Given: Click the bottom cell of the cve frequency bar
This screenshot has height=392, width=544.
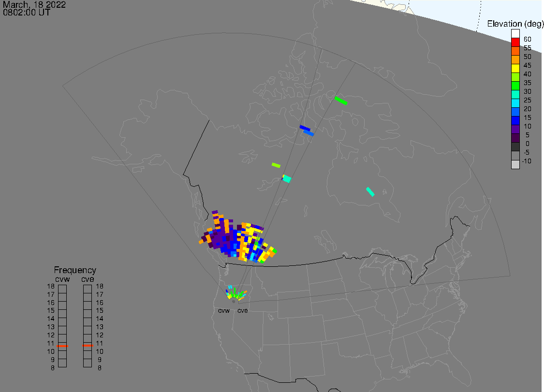Looking at the screenshot, I should [x=88, y=363].
